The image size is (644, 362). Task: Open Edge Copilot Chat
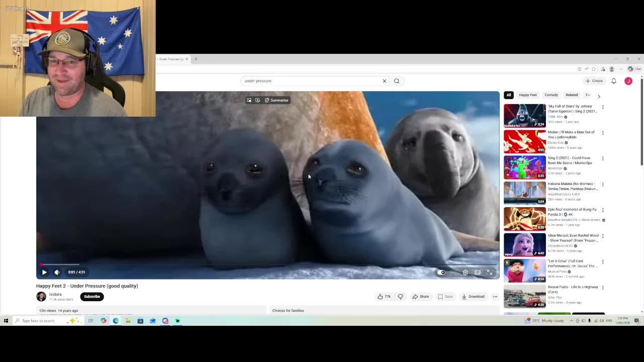click(634, 69)
